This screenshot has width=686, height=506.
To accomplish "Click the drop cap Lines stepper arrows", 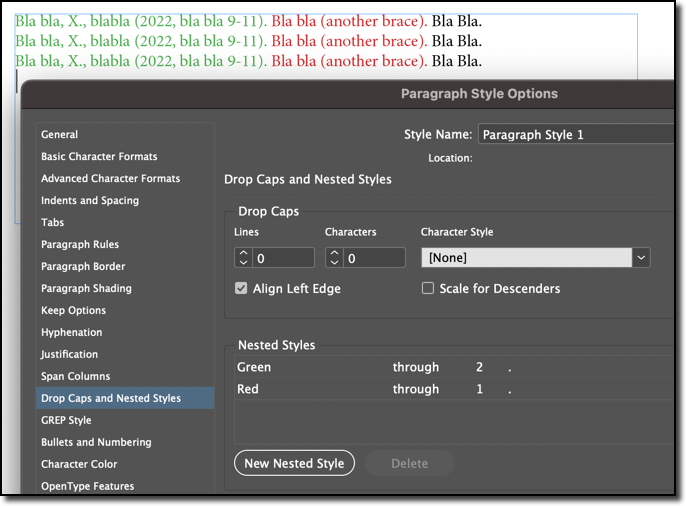I will [x=242, y=258].
